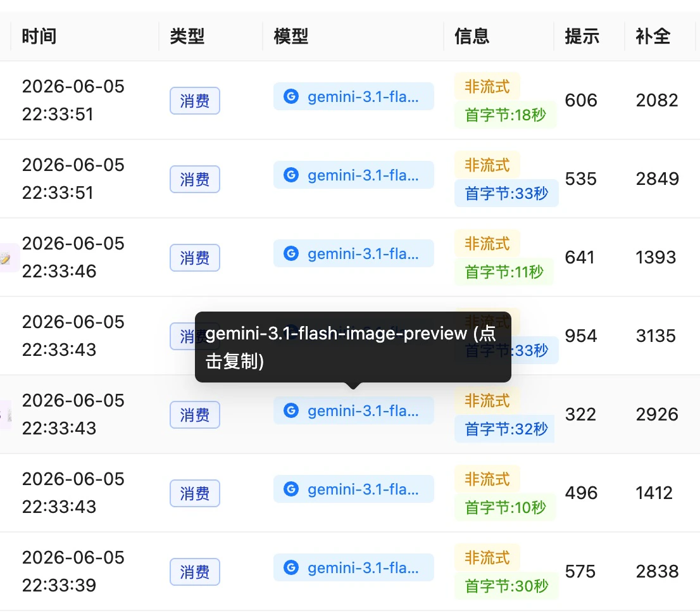
Task: Click the Google logo in the 641-prompt row
Action: pos(291,253)
